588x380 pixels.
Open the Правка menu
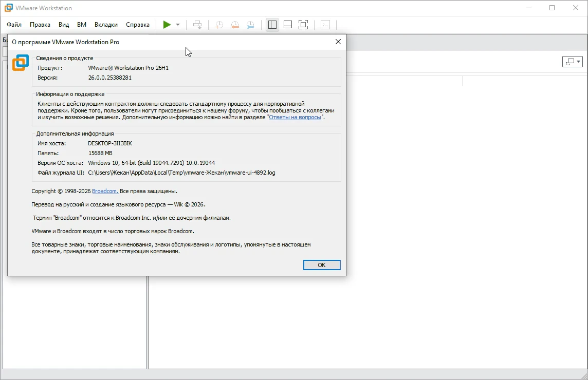pos(40,25)
